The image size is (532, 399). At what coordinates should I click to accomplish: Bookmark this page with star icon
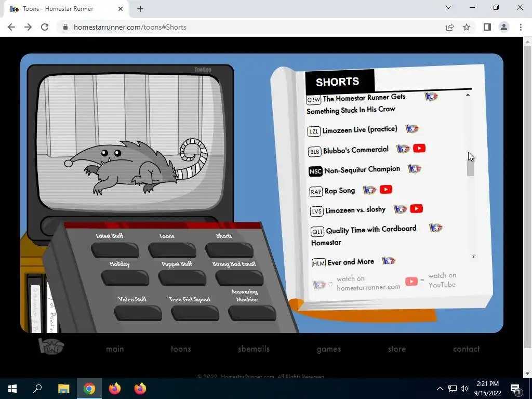467,27
